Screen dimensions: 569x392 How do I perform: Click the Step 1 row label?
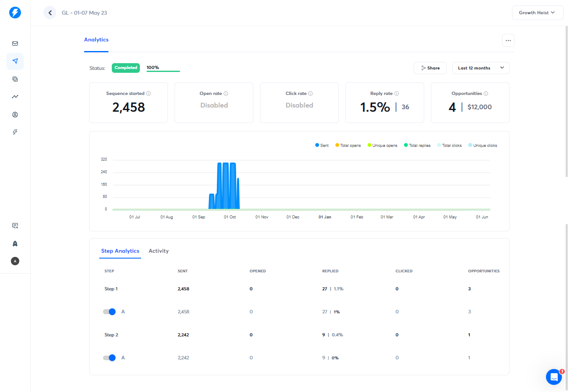(111, 289)
